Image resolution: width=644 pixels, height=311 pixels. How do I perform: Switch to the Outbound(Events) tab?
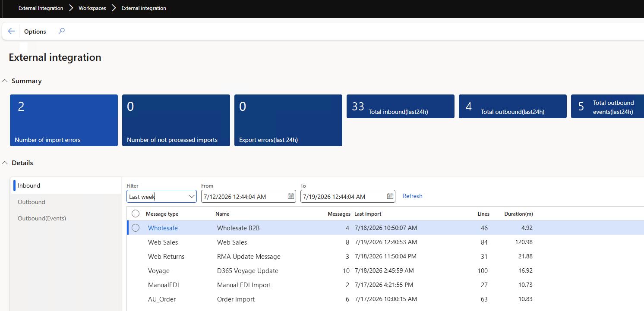click(66, 218)
